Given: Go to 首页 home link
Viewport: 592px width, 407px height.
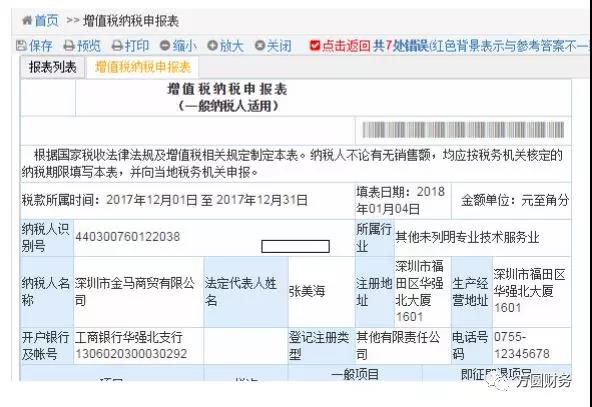Looking at the screenshot, I should [x=47, y=20].
